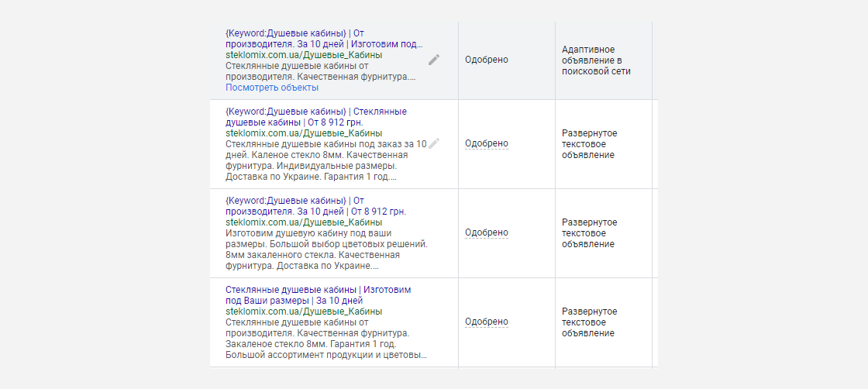Select description 'Стеклянные душевые кабины от производителя. Качественная фурнитура....'

321,71
